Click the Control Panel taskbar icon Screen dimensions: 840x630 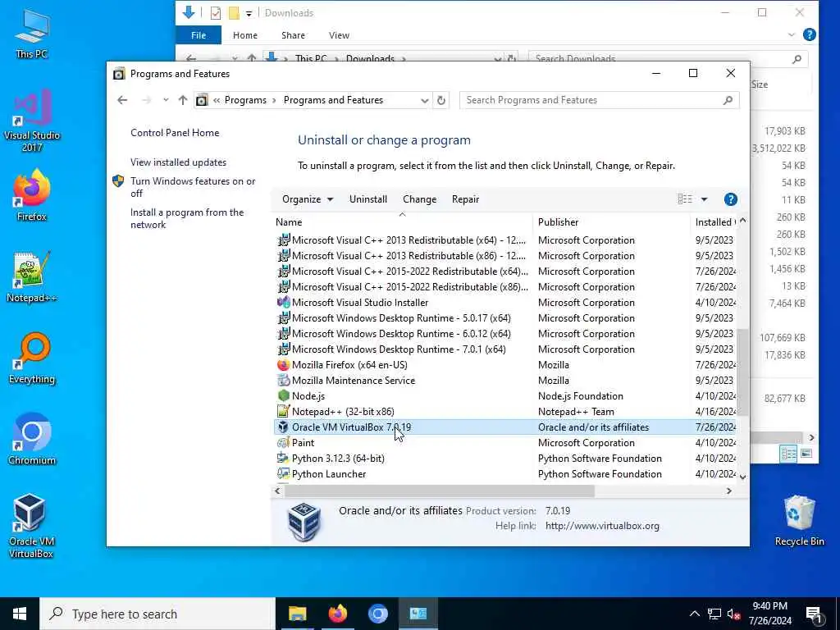(x=418, y=614)
